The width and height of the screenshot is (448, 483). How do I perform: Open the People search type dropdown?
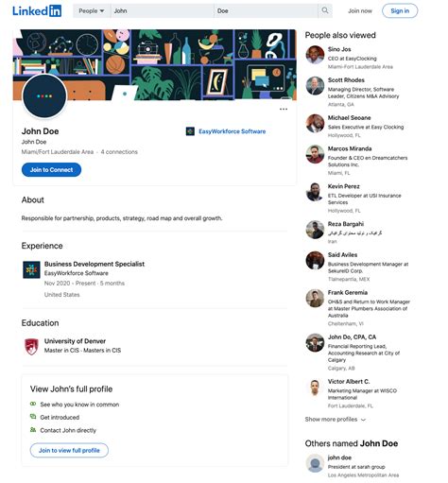coord(92,11)
